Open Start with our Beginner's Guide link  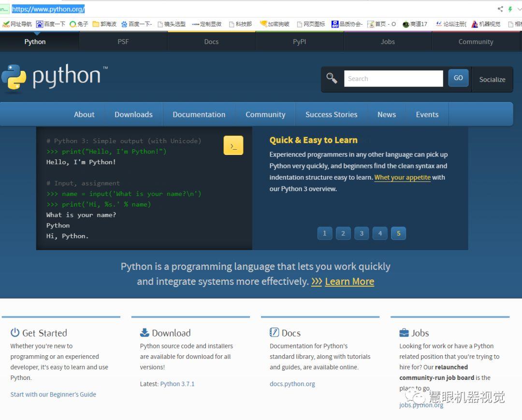tap(53, 394)
